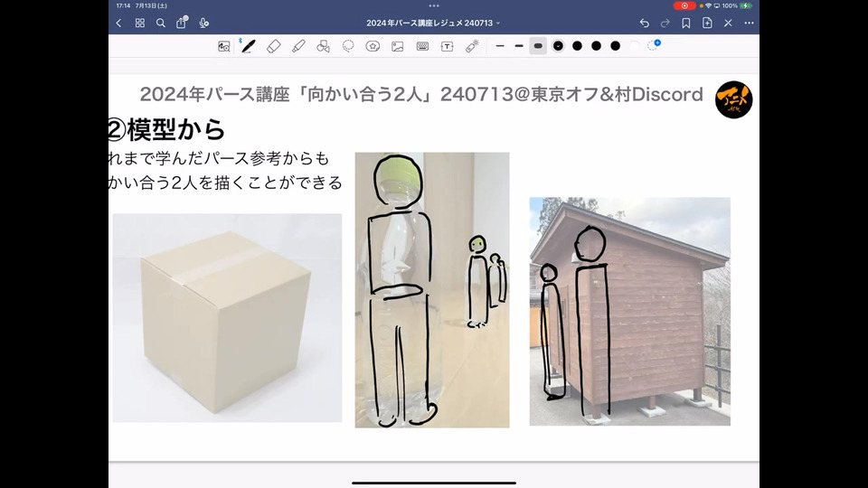This screenshot has height=488, width=868.
Task: Go back with the left chevron
Action: coord(118,23)
